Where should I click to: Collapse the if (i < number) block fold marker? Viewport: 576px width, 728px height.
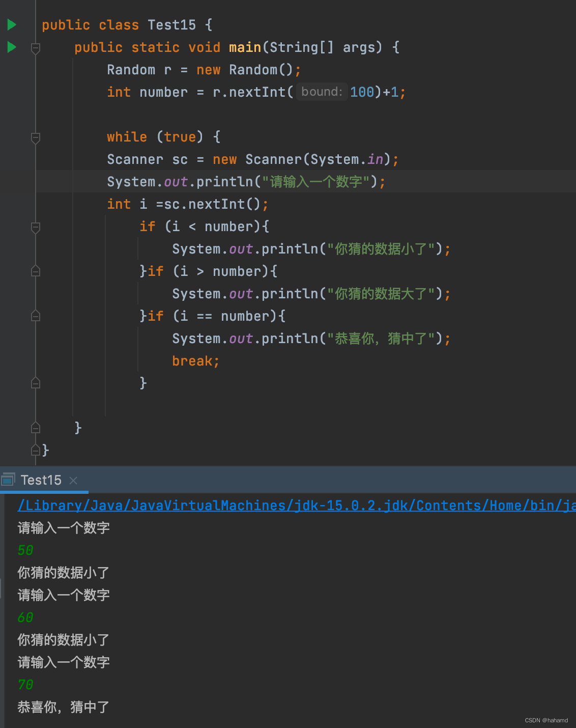[x=36, y=228]
